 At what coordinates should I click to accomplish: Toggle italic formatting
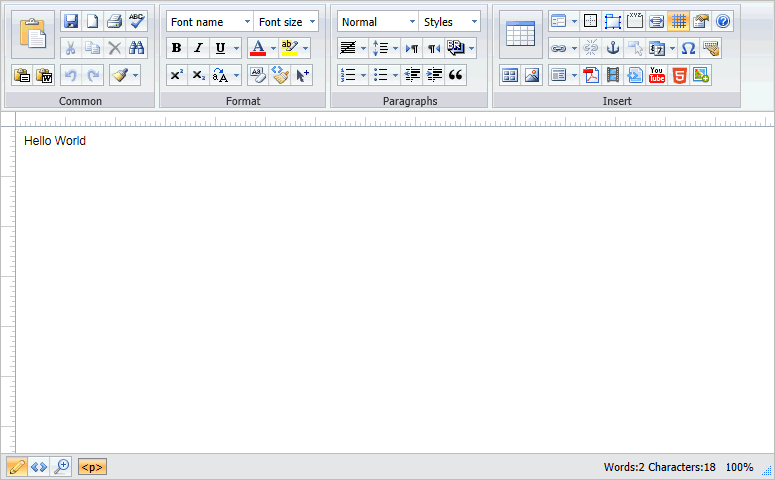(x=198, y=48)
